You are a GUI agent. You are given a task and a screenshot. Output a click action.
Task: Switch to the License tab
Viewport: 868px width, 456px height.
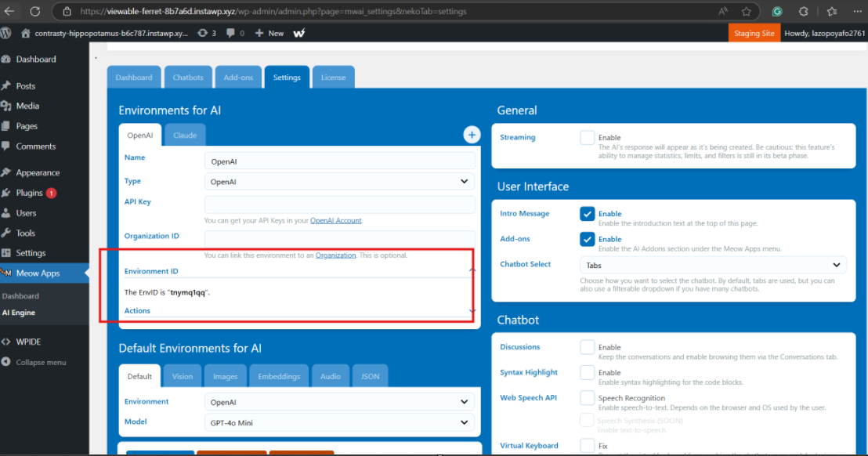pos(333,78)
